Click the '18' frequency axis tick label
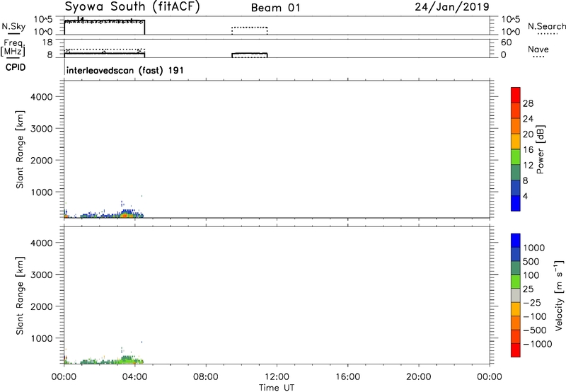The height and width of the screenshot is (392, 566). 47,42
